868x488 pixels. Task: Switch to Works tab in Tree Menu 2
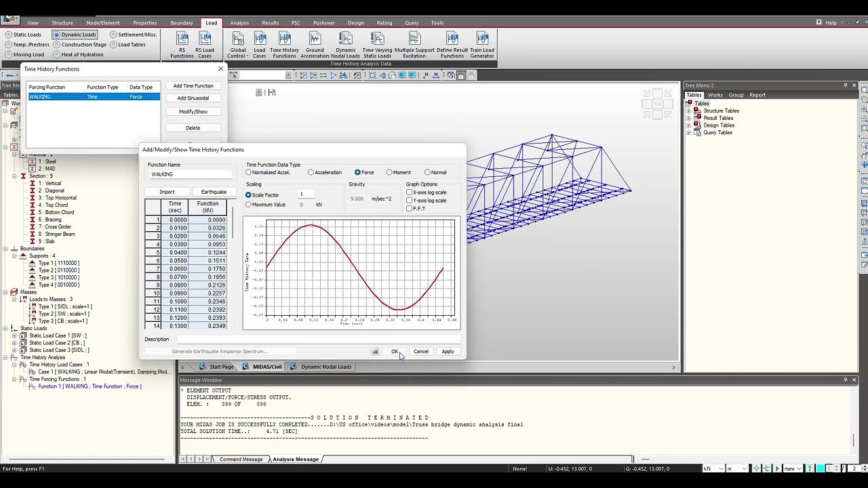point(715,95)
